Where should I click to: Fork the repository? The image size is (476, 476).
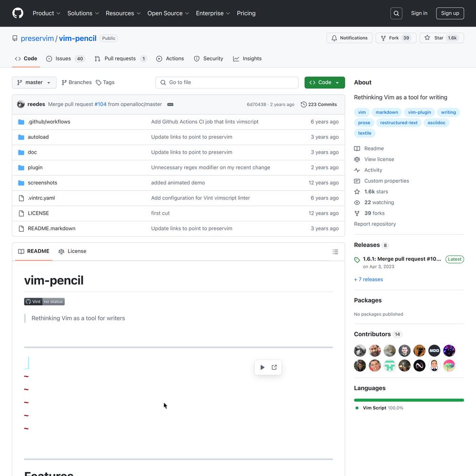[396, 38]
